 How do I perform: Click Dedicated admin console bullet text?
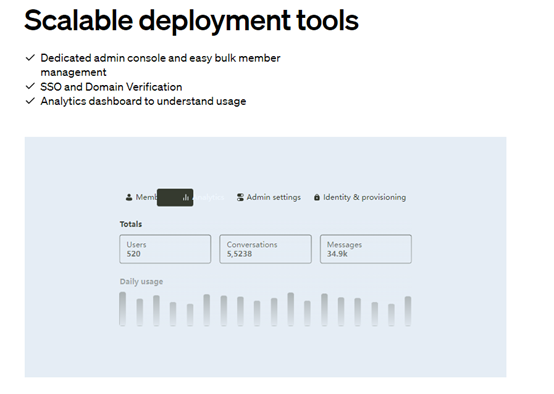[160, 65]
